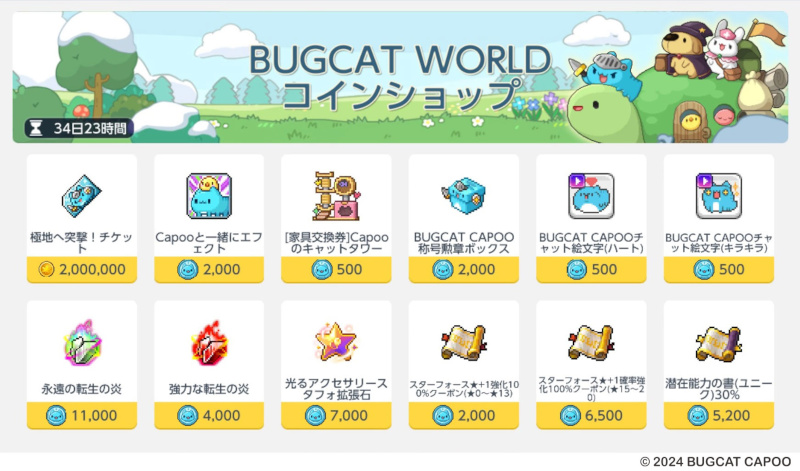
Task: Select the sparkle (キラキラ) chat emoji icon
Action: pyautogui.click(x=718, y=196)
